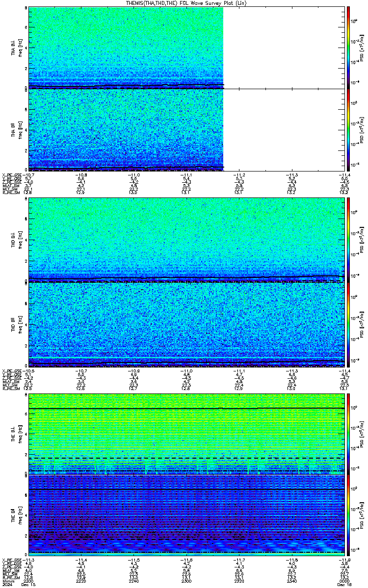Viewport: 368px width, 588px height.
Task: Click the 2200 time tick label
Action: pos(28,581)
